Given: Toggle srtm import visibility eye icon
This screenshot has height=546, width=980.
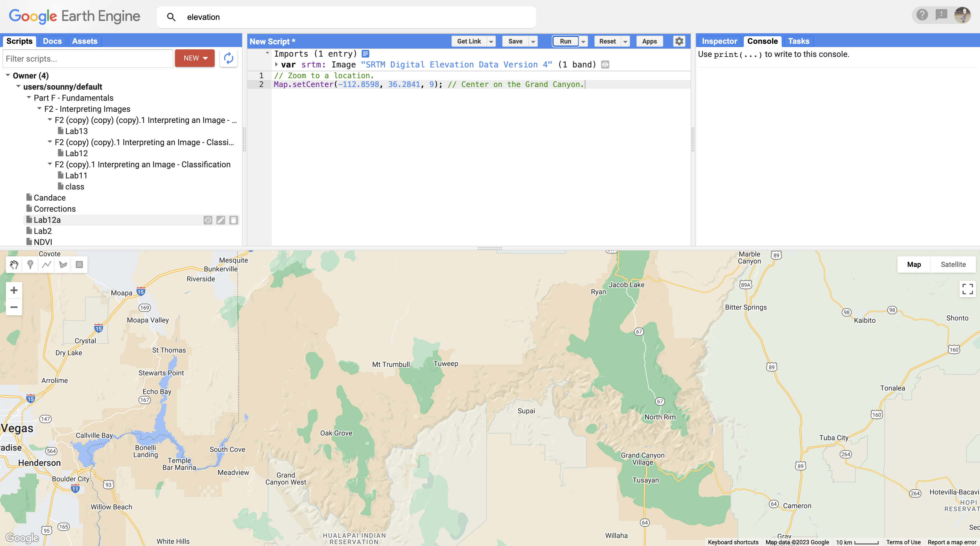Looking at the screenshot, I should 605,65.
